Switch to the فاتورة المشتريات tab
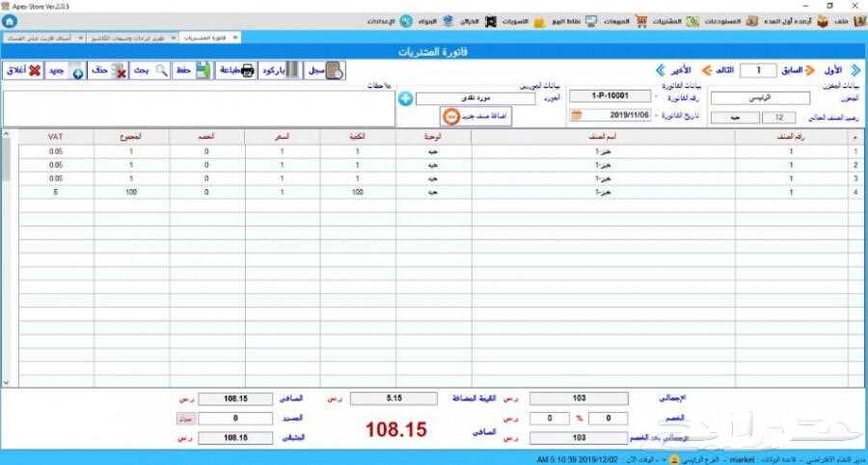This screenshot has width=868, height=465. 208,38
